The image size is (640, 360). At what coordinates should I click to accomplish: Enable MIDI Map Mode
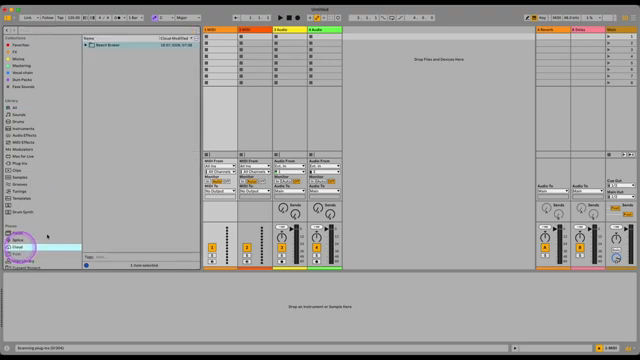click(556, 18)
